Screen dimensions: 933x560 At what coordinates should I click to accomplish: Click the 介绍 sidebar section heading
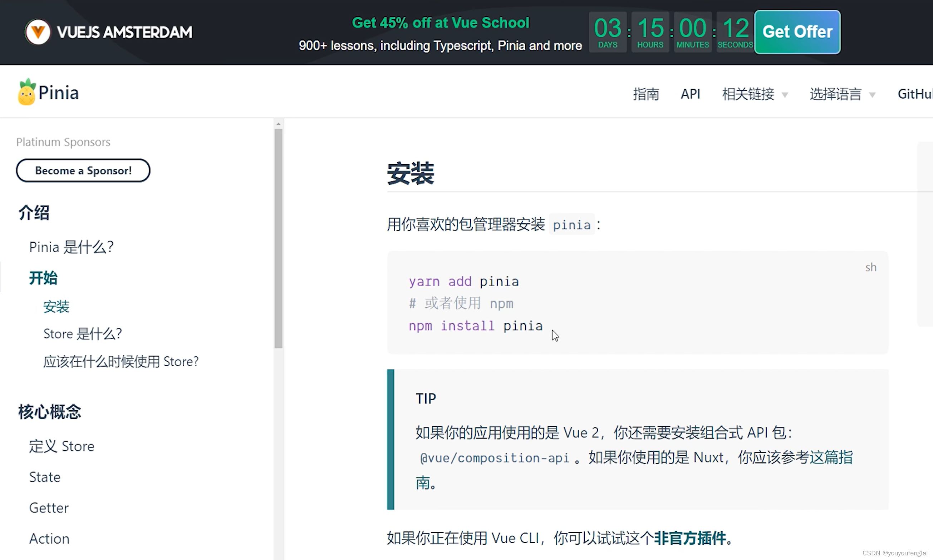[34, 213]
